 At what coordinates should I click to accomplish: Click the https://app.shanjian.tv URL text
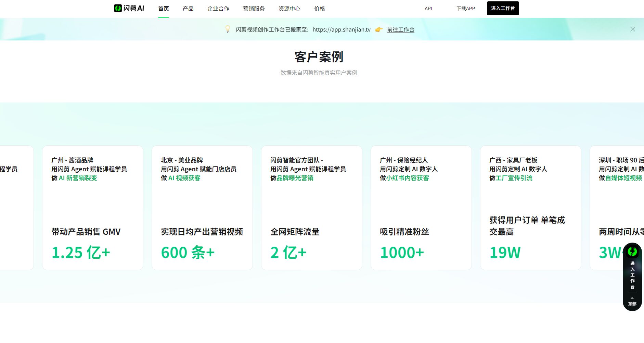[342, 29]
